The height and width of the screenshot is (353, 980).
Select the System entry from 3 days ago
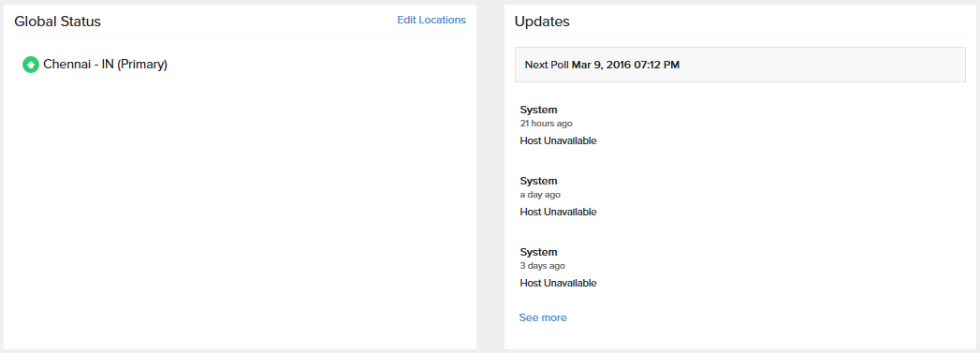538,253
